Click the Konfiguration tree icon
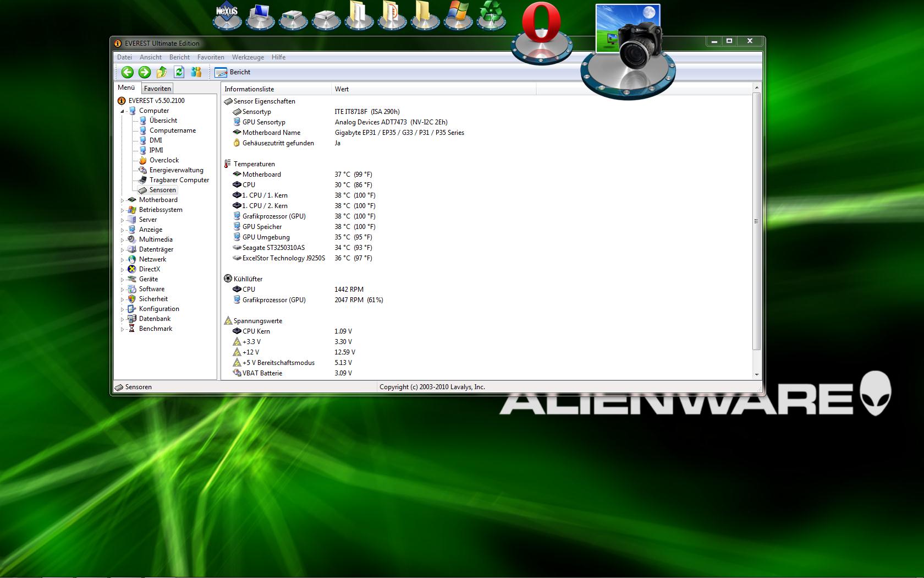 click(x=132, y=309)
